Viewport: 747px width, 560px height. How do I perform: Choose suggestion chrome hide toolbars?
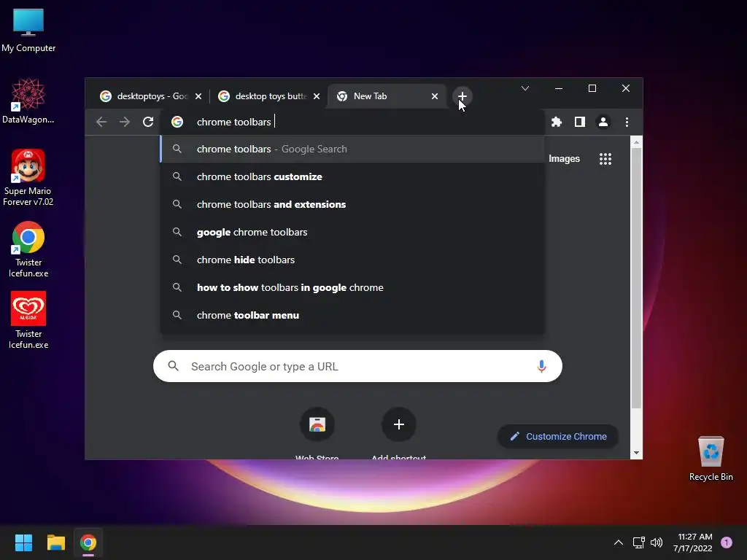click(352, 260)
